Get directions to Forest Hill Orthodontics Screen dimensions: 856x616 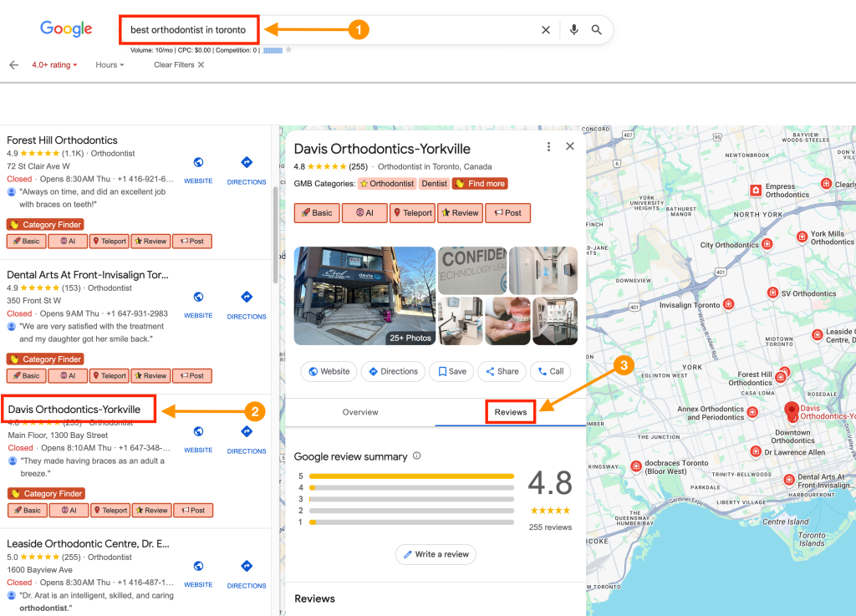(247, 162)
